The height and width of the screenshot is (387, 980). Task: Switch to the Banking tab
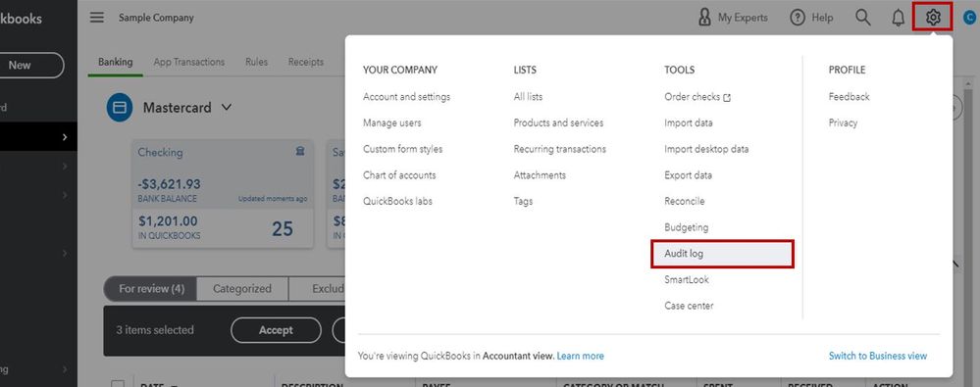click(115, 62)
